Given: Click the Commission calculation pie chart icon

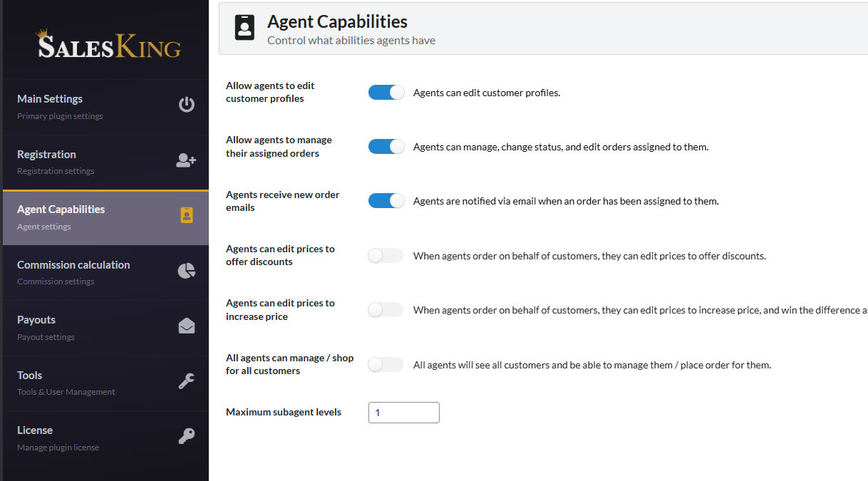Looking at the screenshot, I should [186, 271].
